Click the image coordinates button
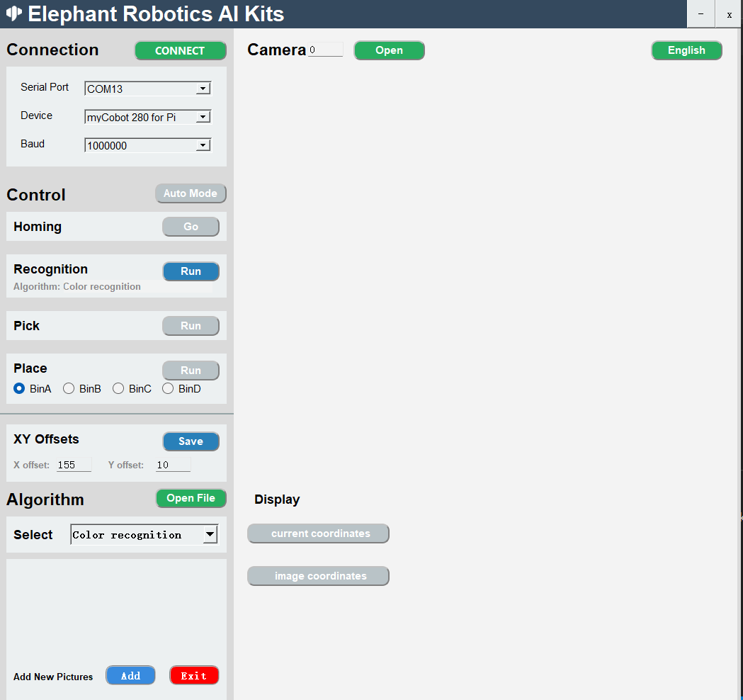743x700 pixels. click(319, 576)
